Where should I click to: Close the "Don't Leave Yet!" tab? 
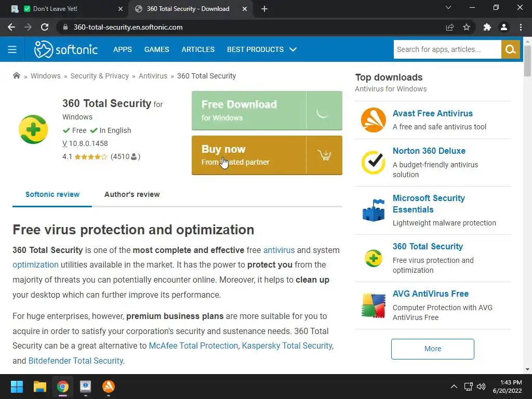click(121, 9)
